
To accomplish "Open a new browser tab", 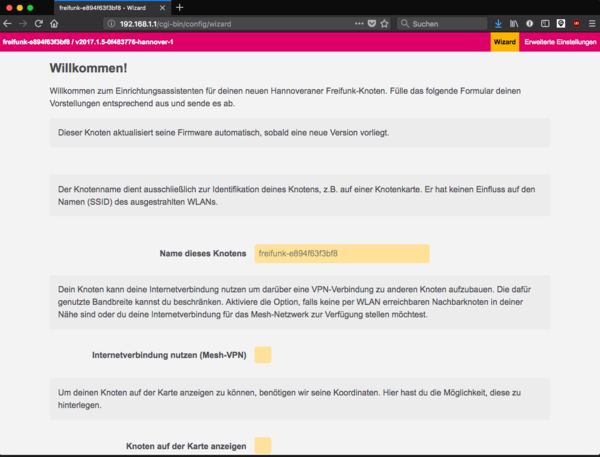I will point(180,6).
